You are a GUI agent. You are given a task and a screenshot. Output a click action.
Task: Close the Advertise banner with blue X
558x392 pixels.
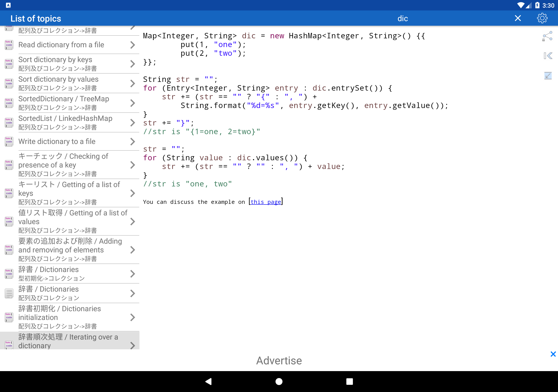click(553, 354)
